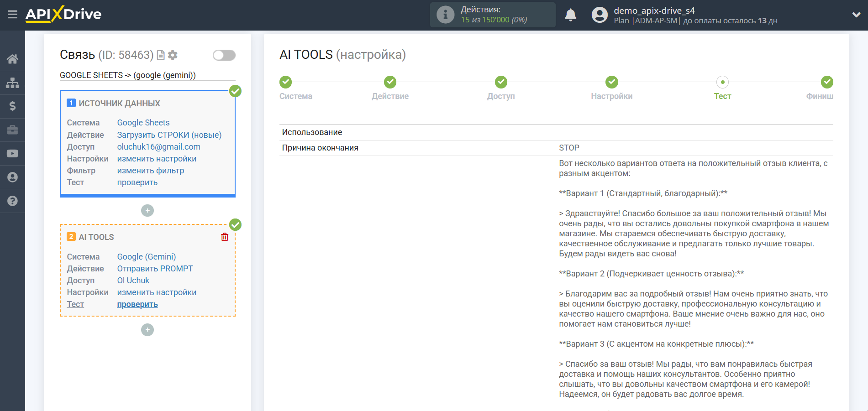Click проверить link in AI TOOLS block
Image resolution: width=868 pixels, height=411 pixels.
coord(137,304)
